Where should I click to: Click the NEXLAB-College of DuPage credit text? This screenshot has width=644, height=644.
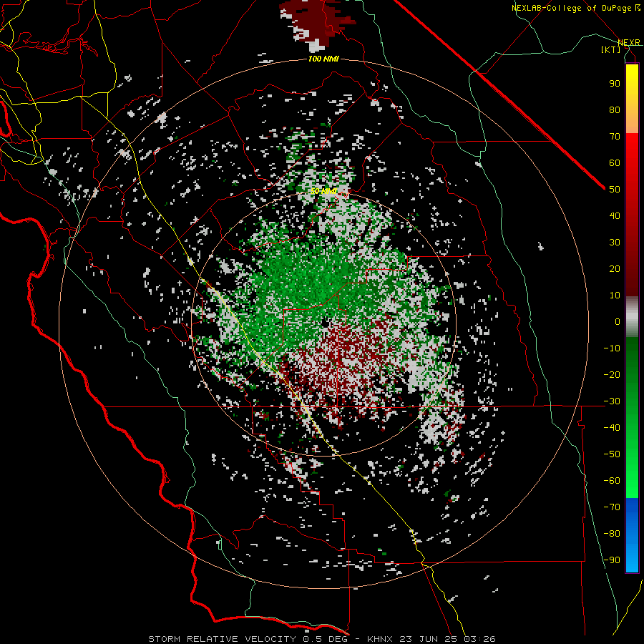click(576, 8)
